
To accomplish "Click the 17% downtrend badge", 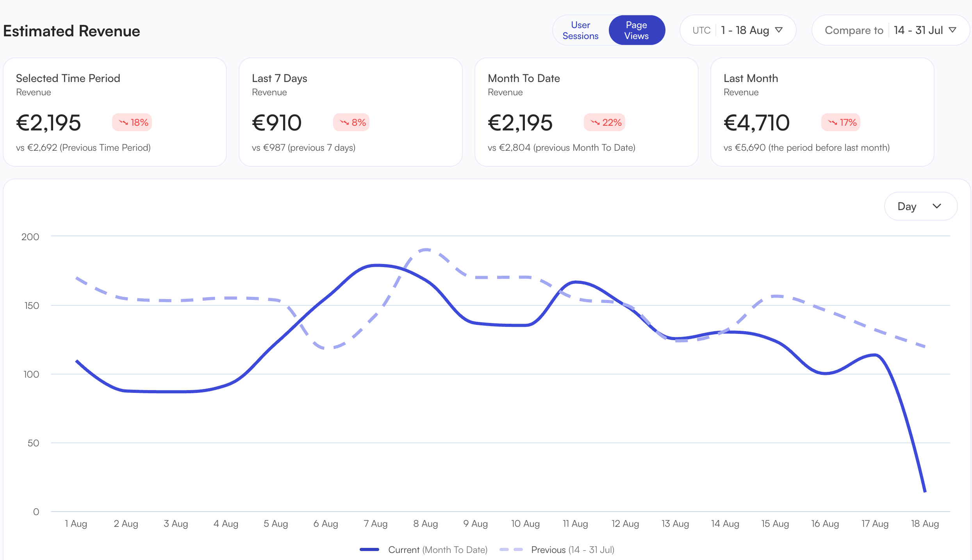I will tap(841, 123).
